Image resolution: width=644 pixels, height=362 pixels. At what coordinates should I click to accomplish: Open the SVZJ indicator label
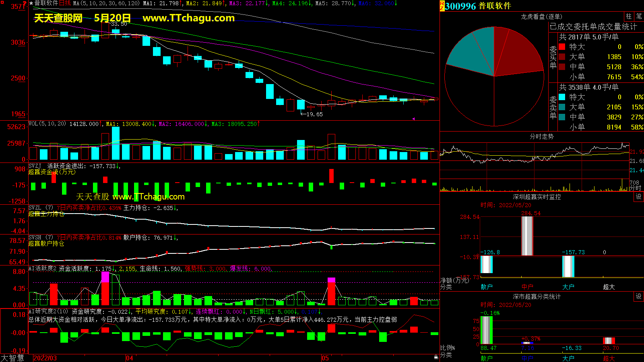(x=35, y=166)
